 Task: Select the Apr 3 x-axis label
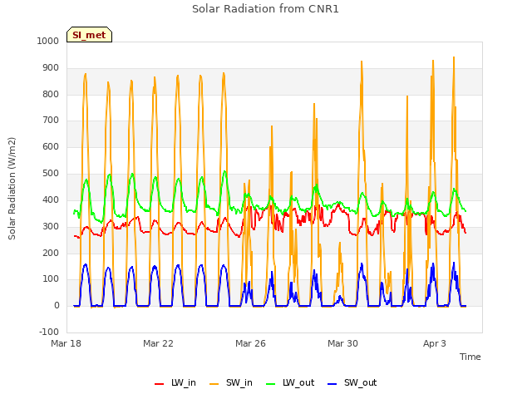point(435,343)
